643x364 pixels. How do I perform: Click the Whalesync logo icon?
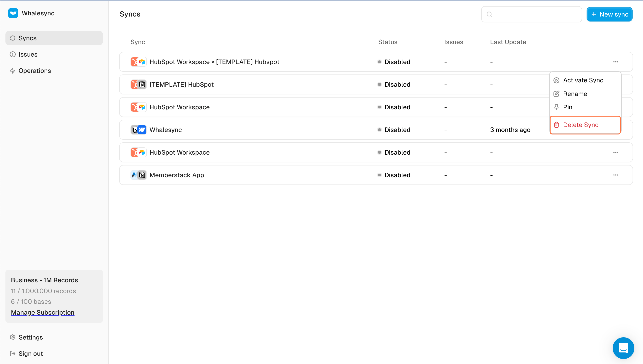pyautogui.click(x=13, y=13)
